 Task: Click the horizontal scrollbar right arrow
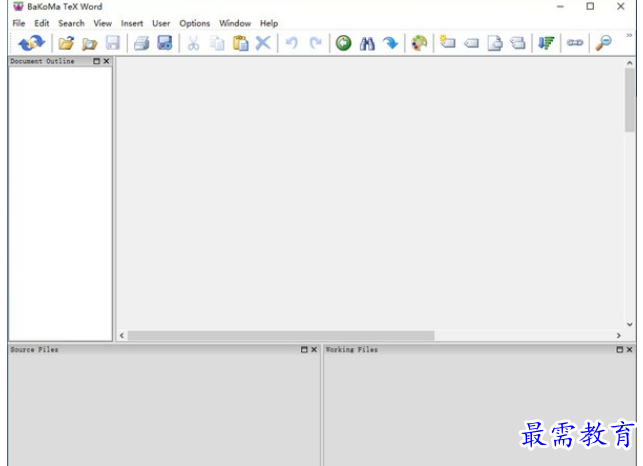(619, 336)
